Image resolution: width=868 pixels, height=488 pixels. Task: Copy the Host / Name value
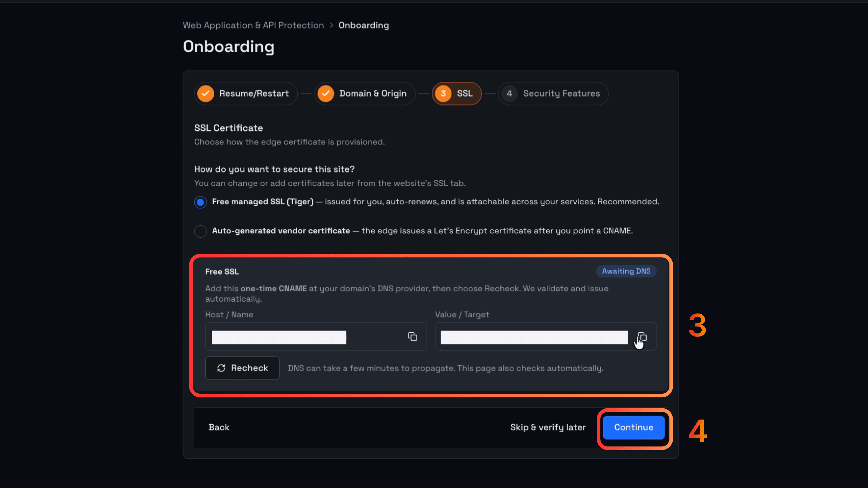click(x=412, y=337)
